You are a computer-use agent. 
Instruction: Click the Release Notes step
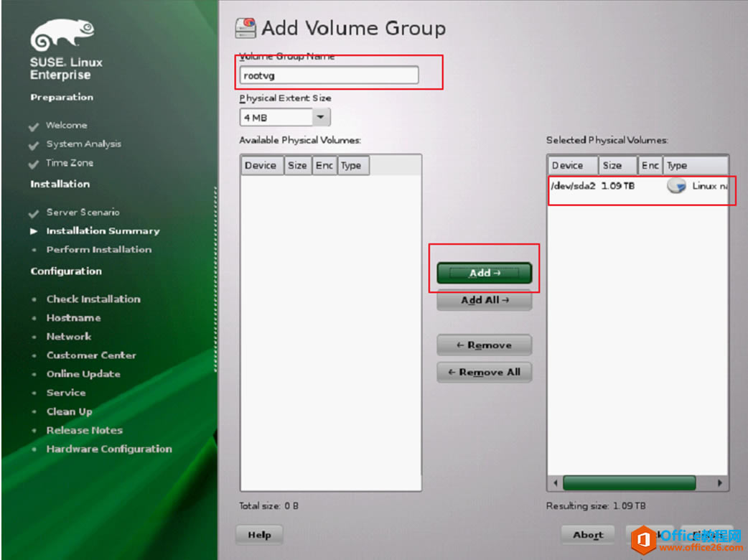[x=85, y=430]
